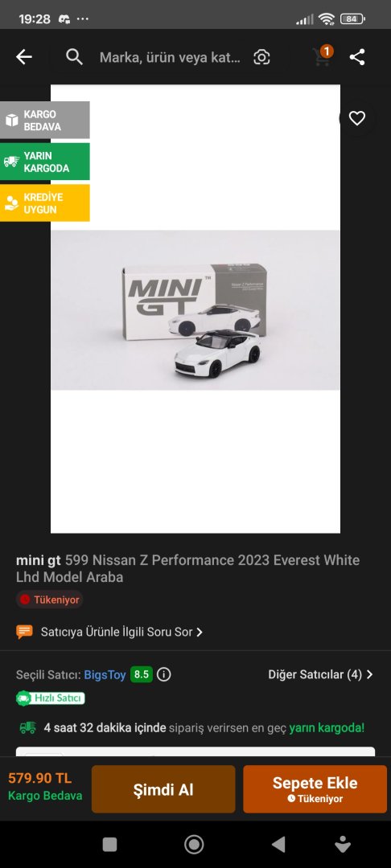Open the shopping cart icon
Image resolution: width=391 pixels, height=868 pixels.
pos(322,56)
